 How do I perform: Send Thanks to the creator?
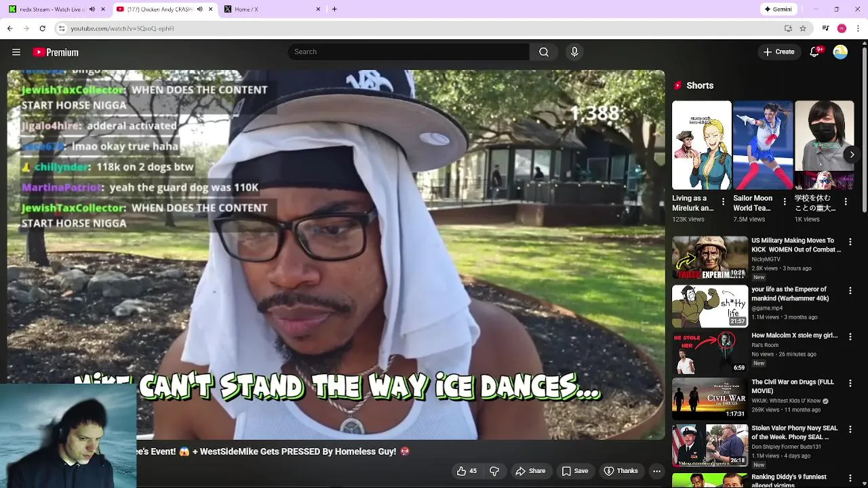tap(620, 471)
